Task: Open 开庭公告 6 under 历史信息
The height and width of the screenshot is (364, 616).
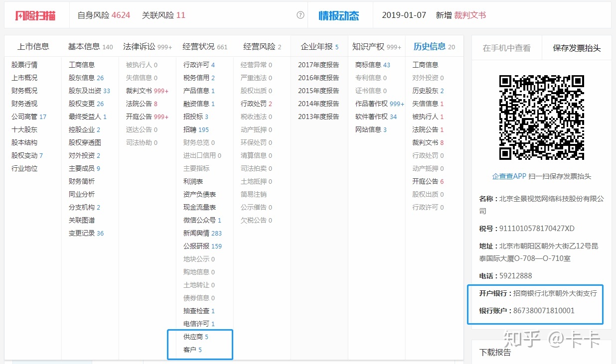Action: [428, 181]
